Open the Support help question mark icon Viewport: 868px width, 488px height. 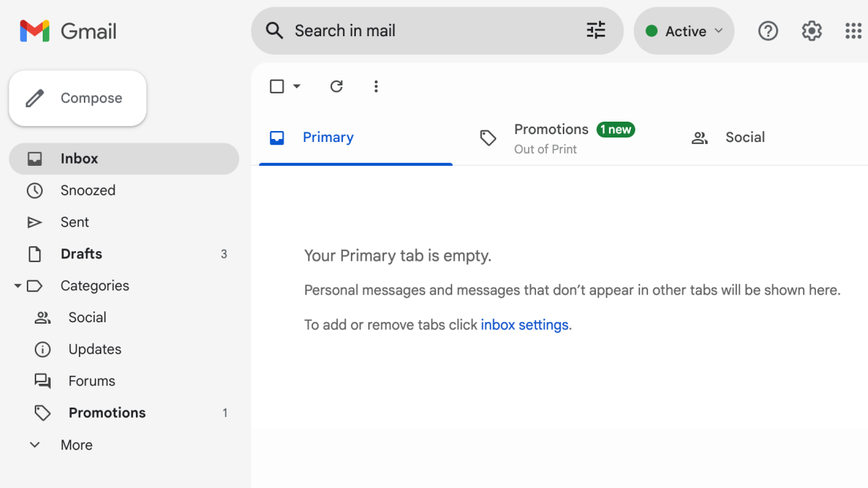click(x=767, y=31)
